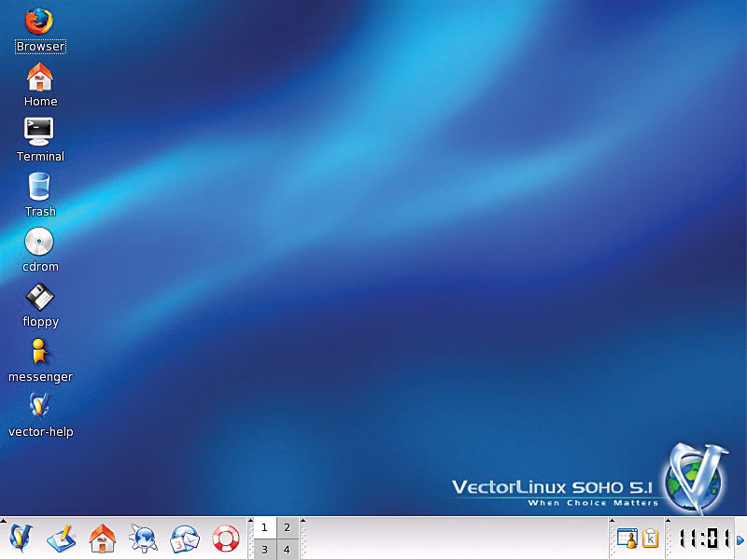This screenshot has width=747, height=560.
Task: Open the Home folder desktop icon
Action: [x=39, y=77]
